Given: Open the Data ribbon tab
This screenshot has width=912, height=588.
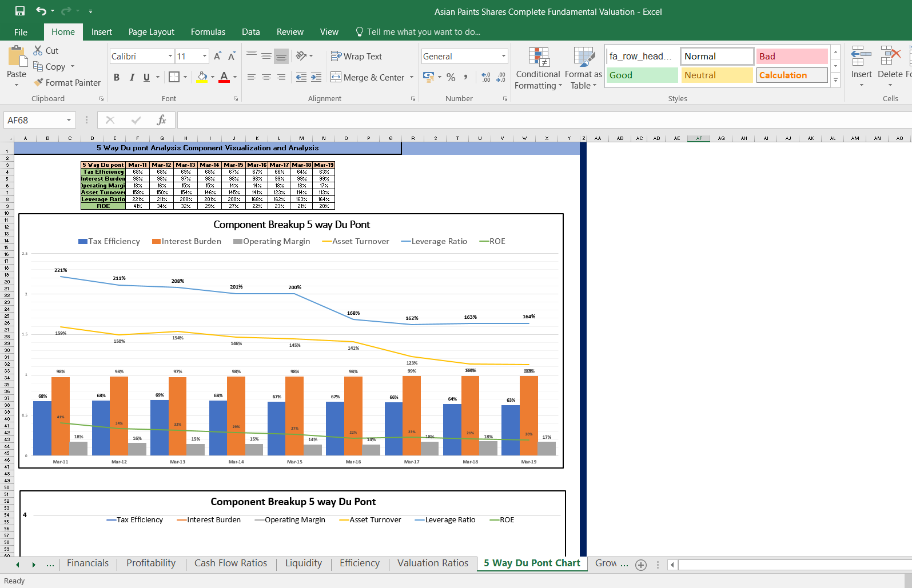Looking at the screenshot, I should point(250,32).
